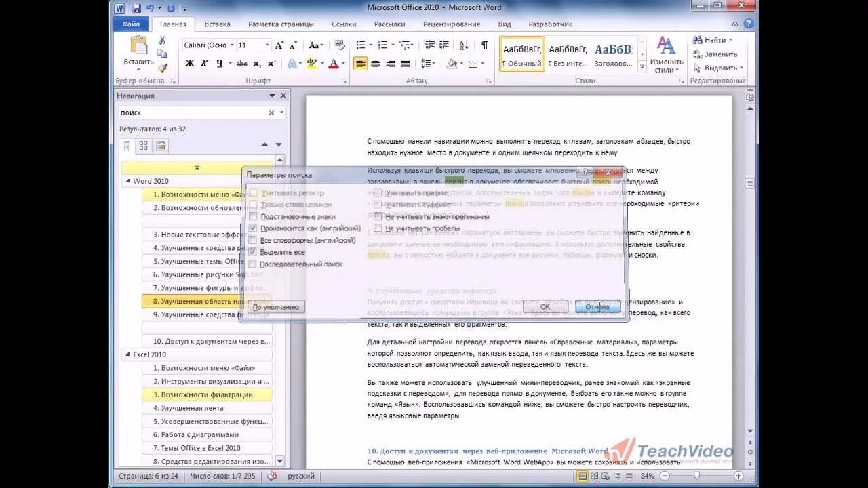Toggle bold (Ж) formatting
868x488 pixels.
point(190,64)
